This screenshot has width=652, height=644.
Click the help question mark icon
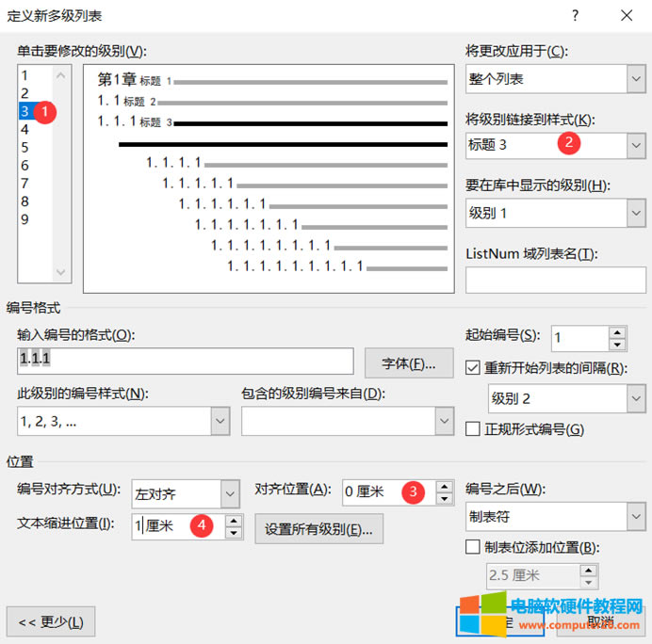pyautogui.click(x=575, y=16)
